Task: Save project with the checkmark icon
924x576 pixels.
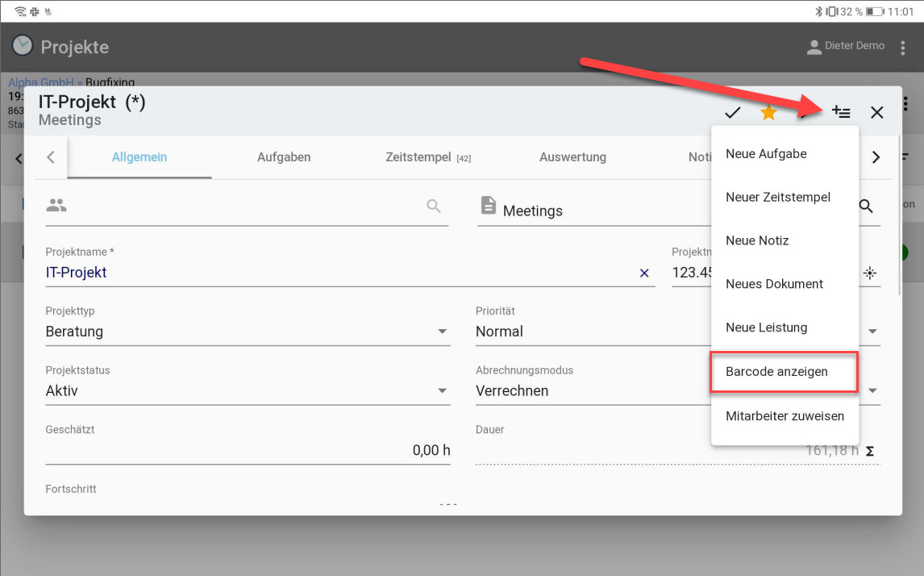Action: pos(732,112)
